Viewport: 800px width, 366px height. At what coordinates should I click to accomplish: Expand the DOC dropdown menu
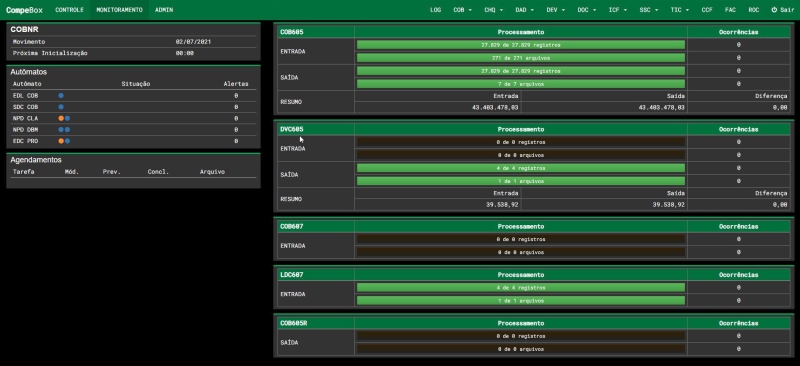coord(587,10)
